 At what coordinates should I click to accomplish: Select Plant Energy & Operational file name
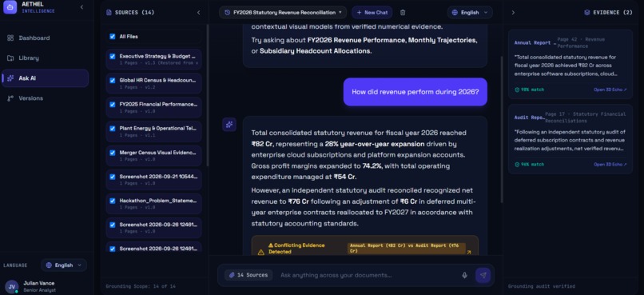158,128
